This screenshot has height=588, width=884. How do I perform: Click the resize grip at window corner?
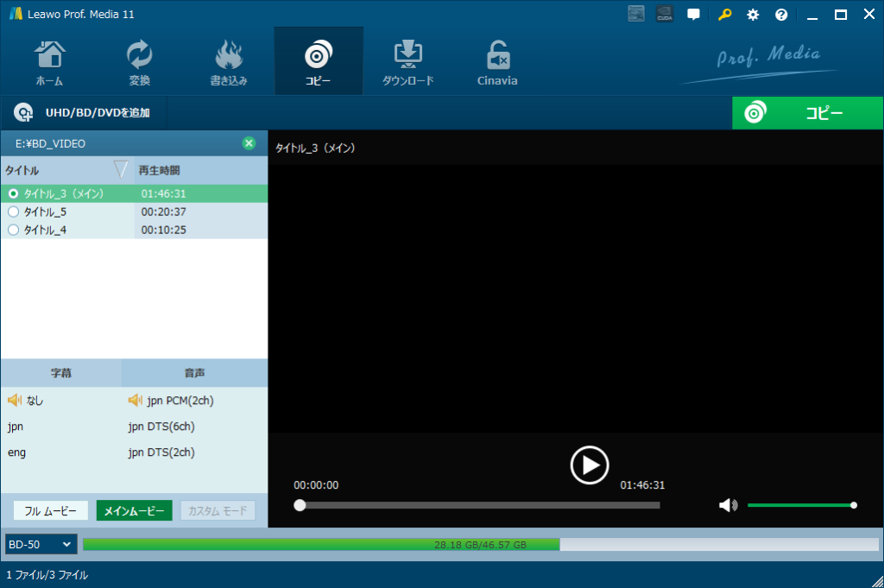tap(877, 581)
